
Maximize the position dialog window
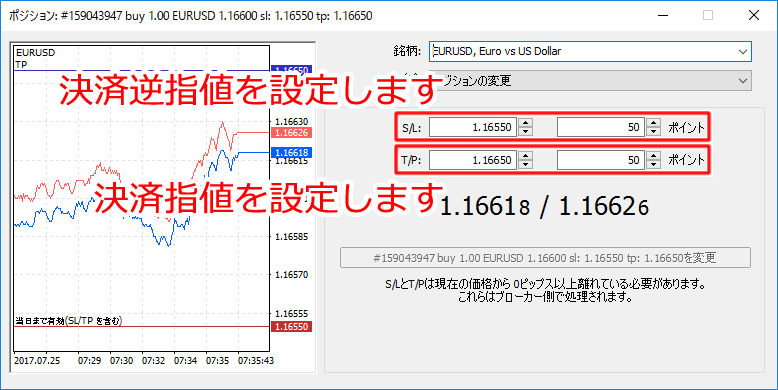(x=708, y=15)
